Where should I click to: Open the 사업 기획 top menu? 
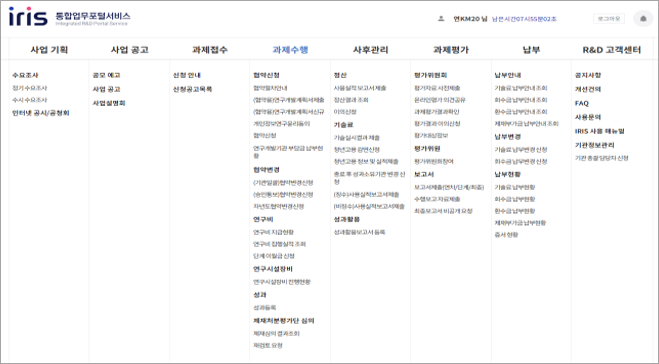click(x=49, y=50)
